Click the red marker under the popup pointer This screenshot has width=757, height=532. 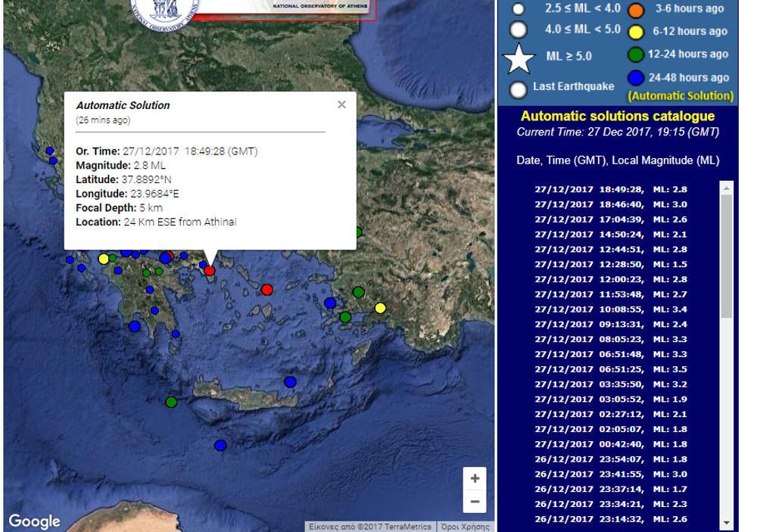210,270
